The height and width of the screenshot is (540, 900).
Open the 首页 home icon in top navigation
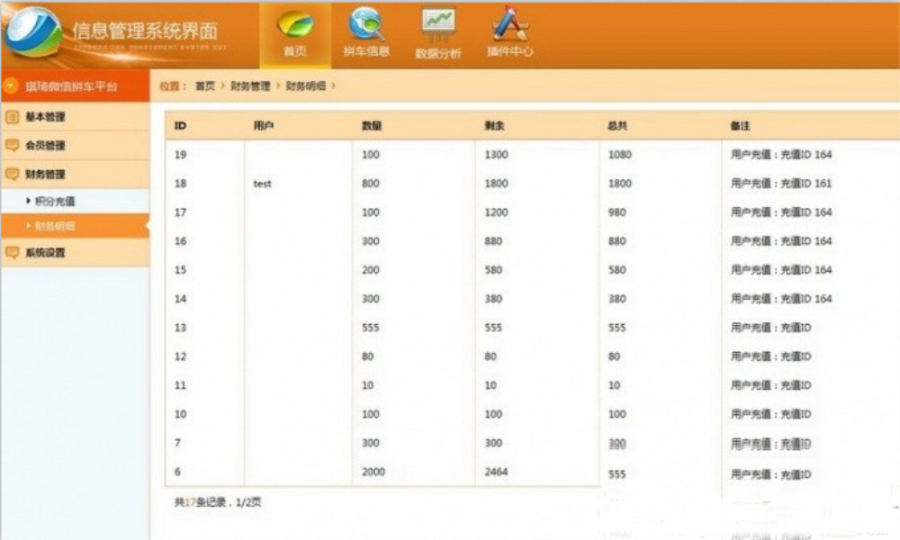[x=295, y=34]
